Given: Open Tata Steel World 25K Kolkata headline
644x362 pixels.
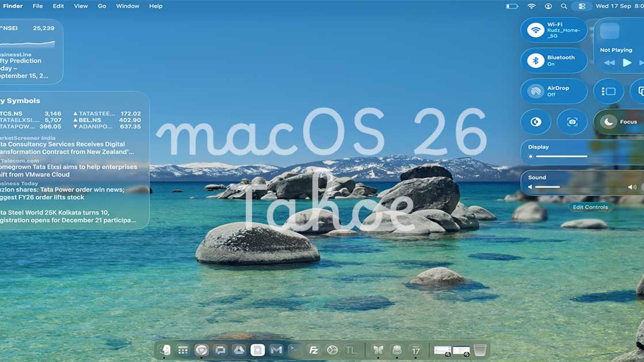Looking at the screenshot, I should pos(68,216).
